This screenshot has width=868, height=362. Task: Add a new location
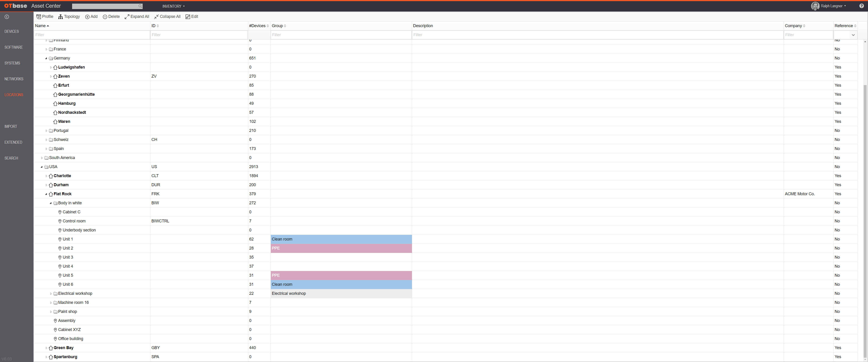(x=91, y=17)
